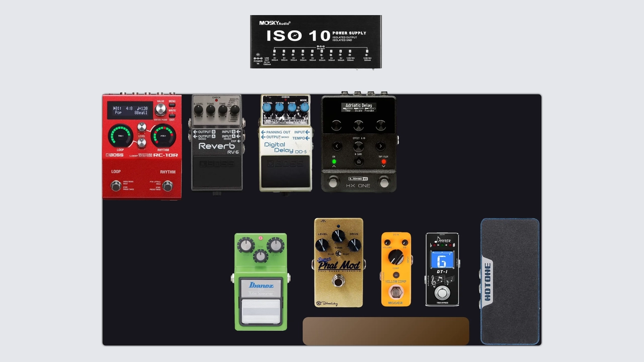
Task: Click the VALUE knob on the RC-10R
Action: tap(160, 110)
